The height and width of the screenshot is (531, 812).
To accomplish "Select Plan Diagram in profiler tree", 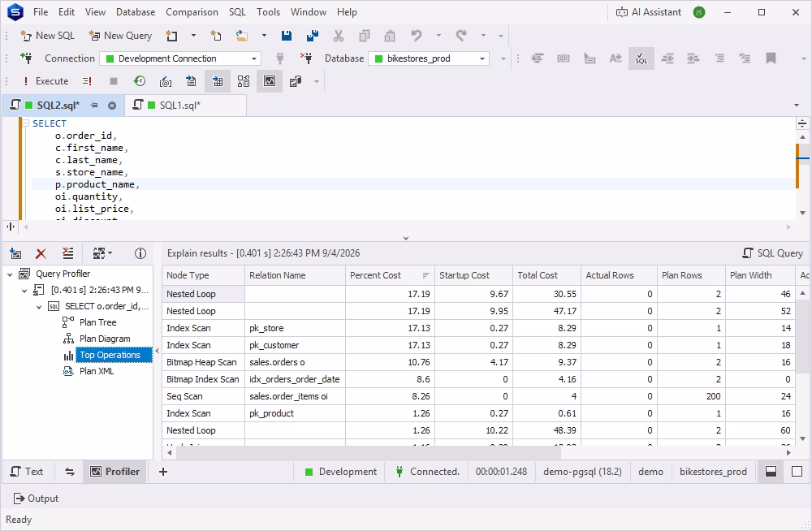I will (105, 339).
